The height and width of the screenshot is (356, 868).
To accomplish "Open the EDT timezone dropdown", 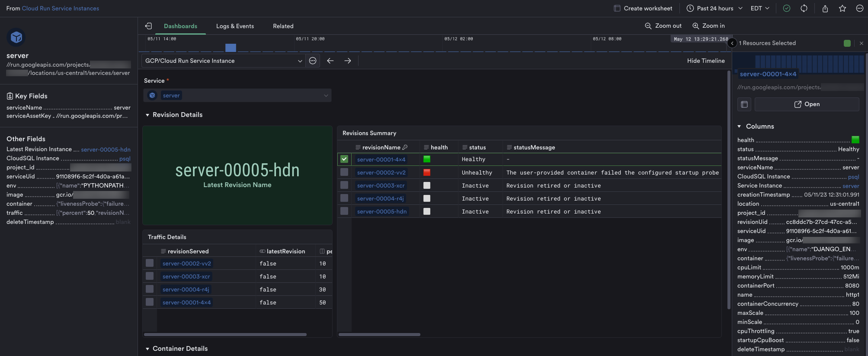I will [x=760, y=8].
